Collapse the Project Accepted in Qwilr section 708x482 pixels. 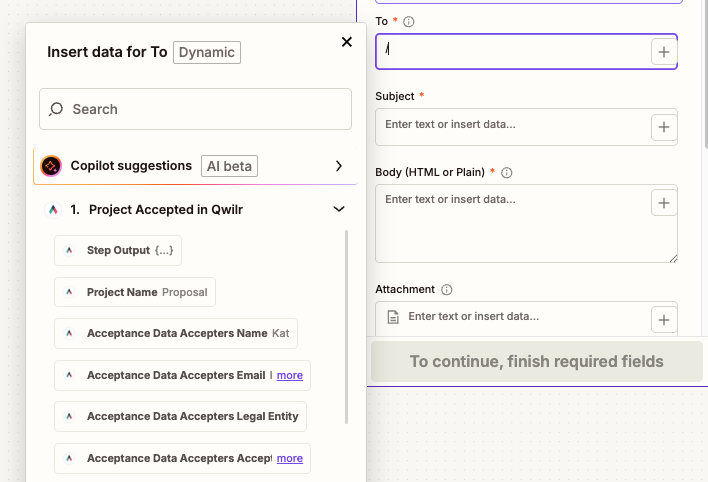339,210
